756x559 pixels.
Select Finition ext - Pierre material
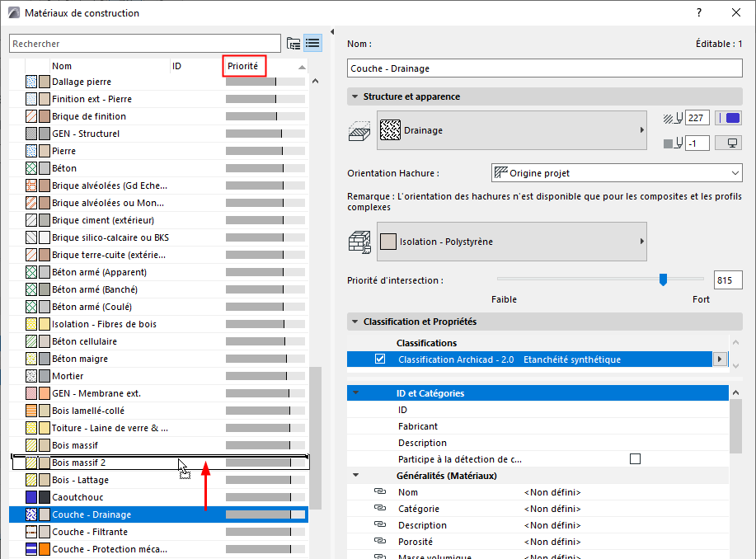click(x=158, y=99)
